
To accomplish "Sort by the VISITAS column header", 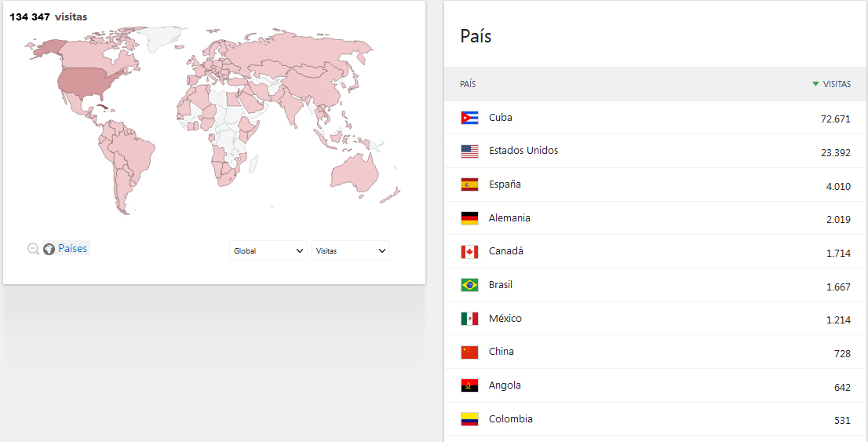I will click(x=831, y=84).
